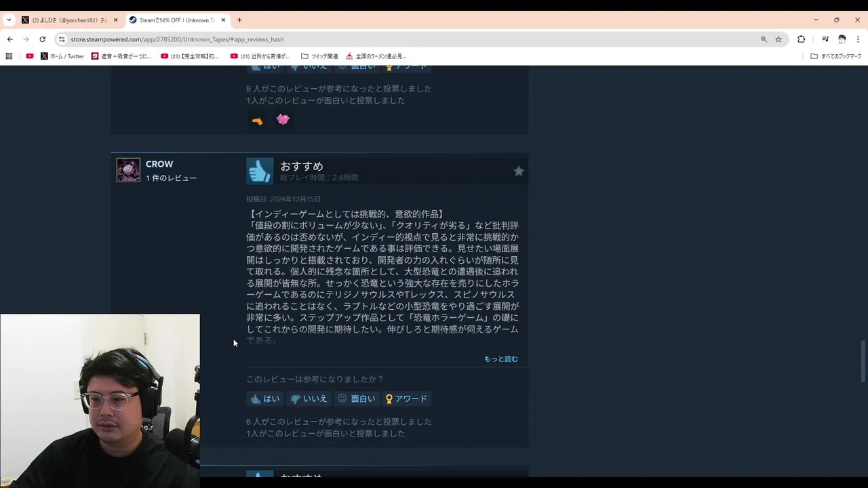Expand the ツイッチ関連 bookmark folder
The image size is (868, 488).
click(x=319, y=56)
